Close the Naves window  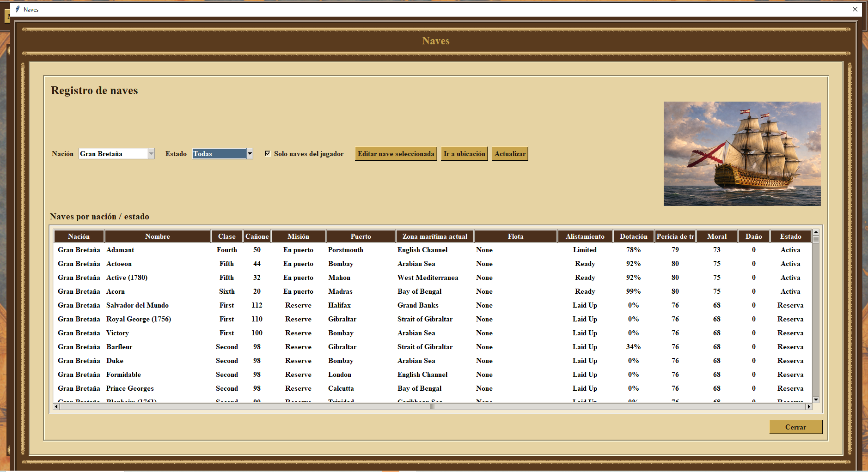pyautogui.click(x=855, y=9)
